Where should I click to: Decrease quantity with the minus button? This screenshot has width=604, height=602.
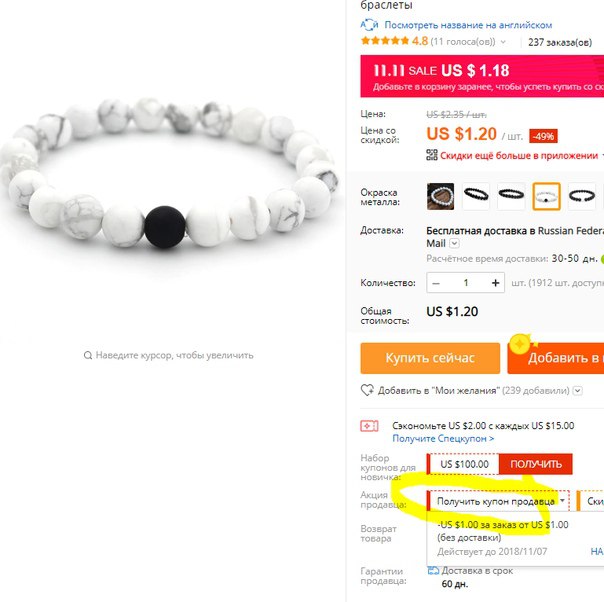click(436, 283)
